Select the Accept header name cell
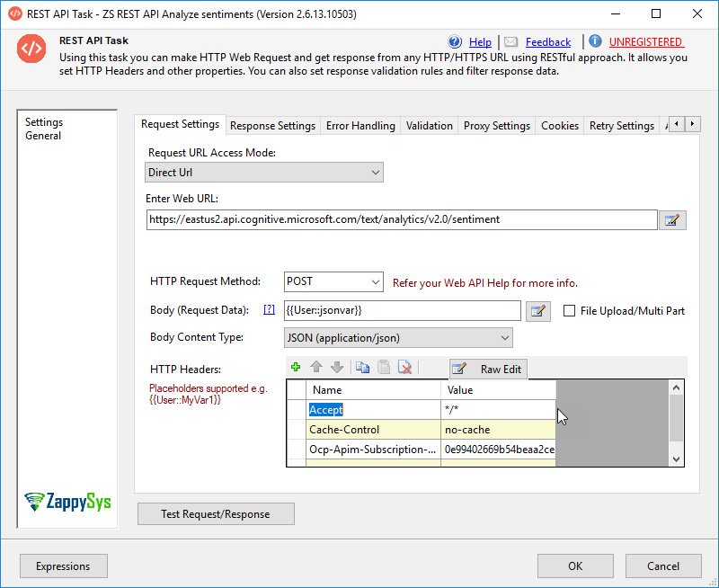Image resolution: width=719 pixels, height=588 pixels. tap(373, 410)
